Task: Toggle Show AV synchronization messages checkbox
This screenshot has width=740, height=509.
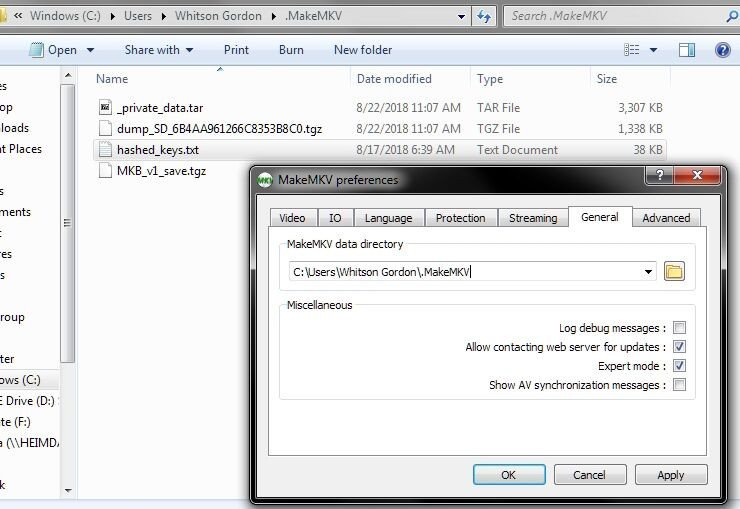Action: [680, 385]
